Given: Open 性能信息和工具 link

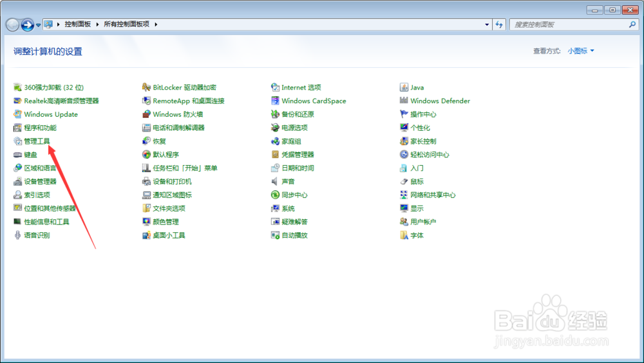Looking at the screenshot, I should (x=46, y=222).
